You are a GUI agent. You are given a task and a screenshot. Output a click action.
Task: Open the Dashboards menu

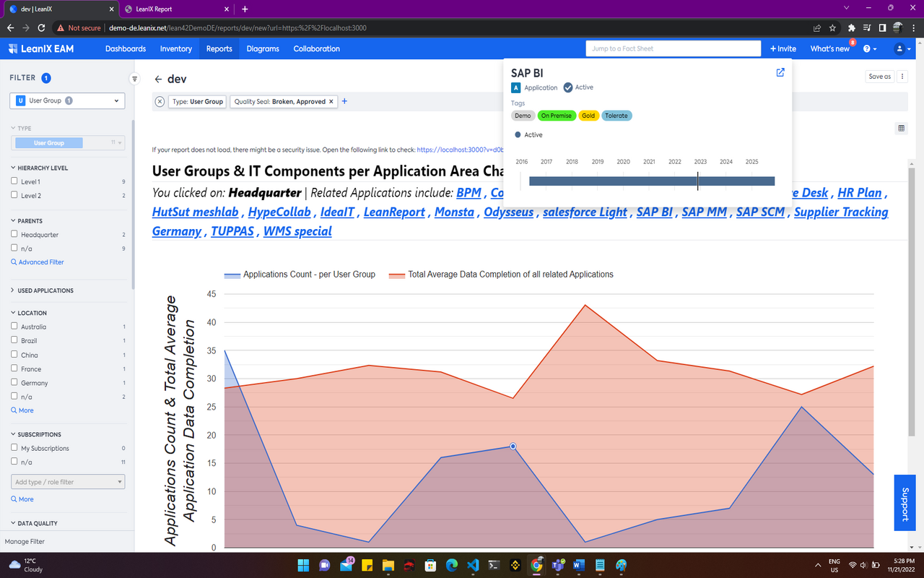coord(126,48)
